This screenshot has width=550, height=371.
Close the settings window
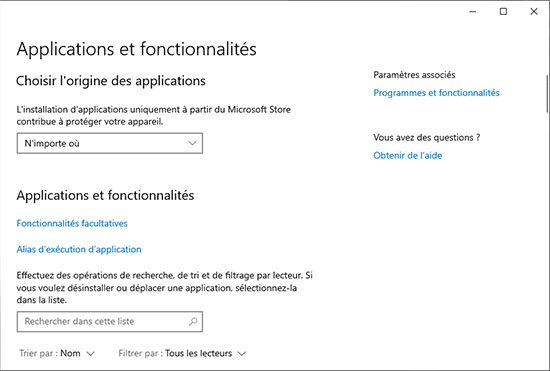pos(534,12)
